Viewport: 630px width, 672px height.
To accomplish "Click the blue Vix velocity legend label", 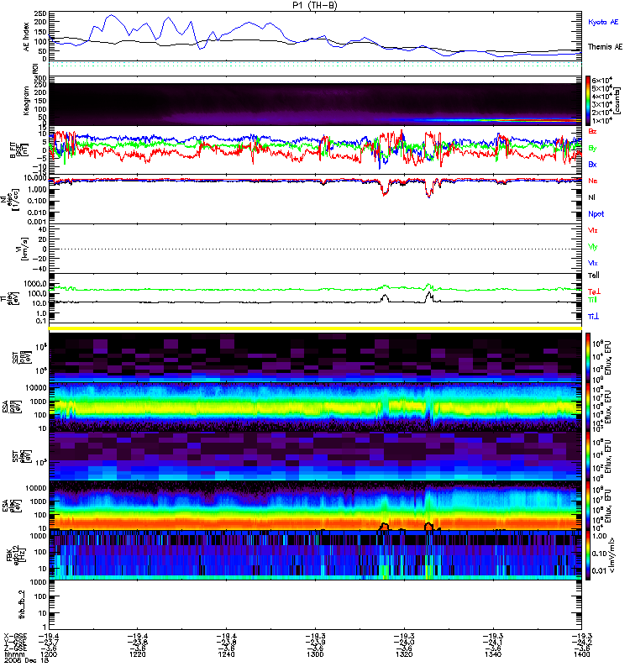I will 592,263.
